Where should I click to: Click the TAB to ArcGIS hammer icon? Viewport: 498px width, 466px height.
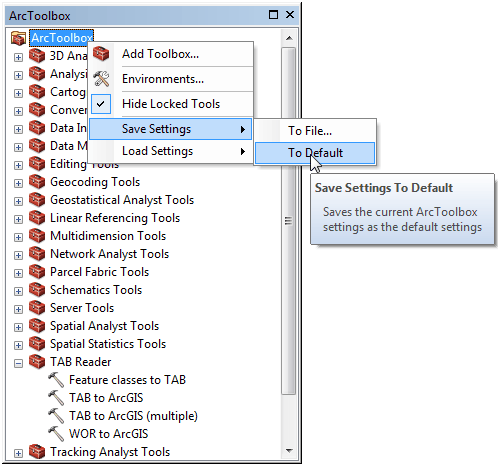pos(56,398)
